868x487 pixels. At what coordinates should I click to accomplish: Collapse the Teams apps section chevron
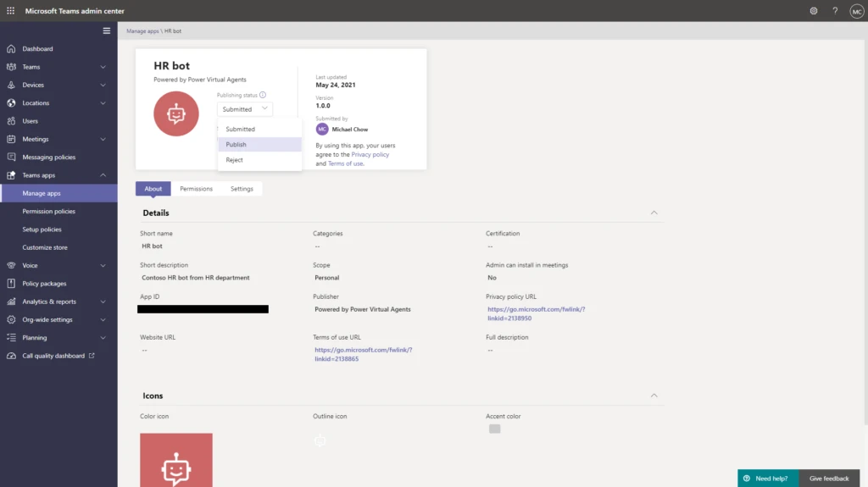pos(103,174)
